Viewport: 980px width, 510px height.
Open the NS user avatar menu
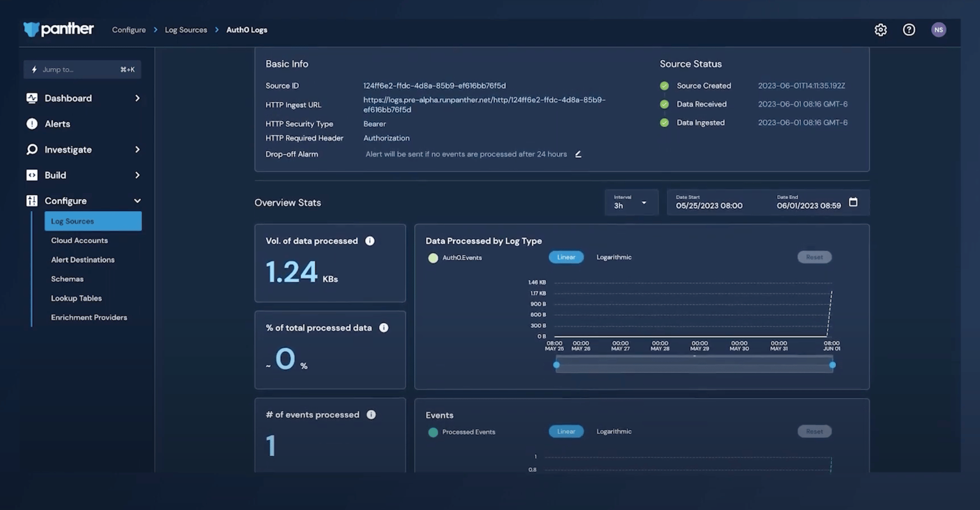click(939, 30)
